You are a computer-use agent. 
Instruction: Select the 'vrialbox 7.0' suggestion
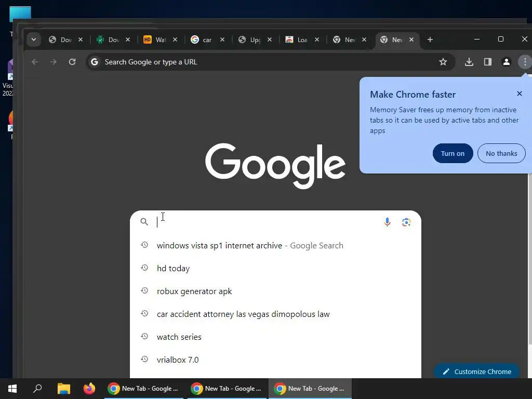pyautogui.click(x=275, y=360)
